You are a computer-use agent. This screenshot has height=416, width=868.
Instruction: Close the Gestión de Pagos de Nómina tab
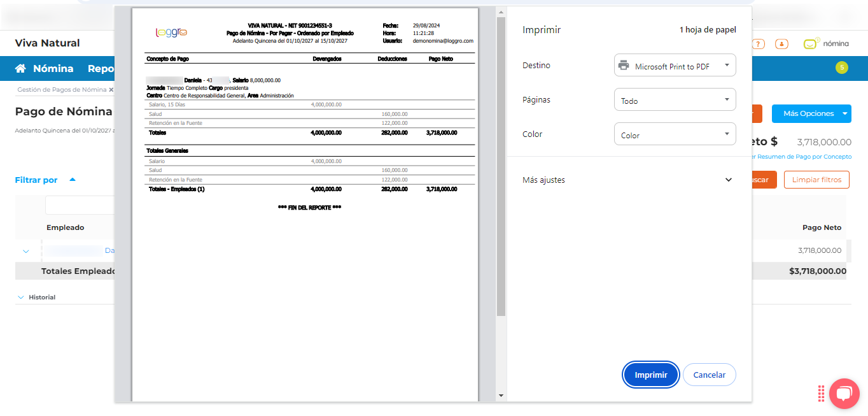[111, 90]
